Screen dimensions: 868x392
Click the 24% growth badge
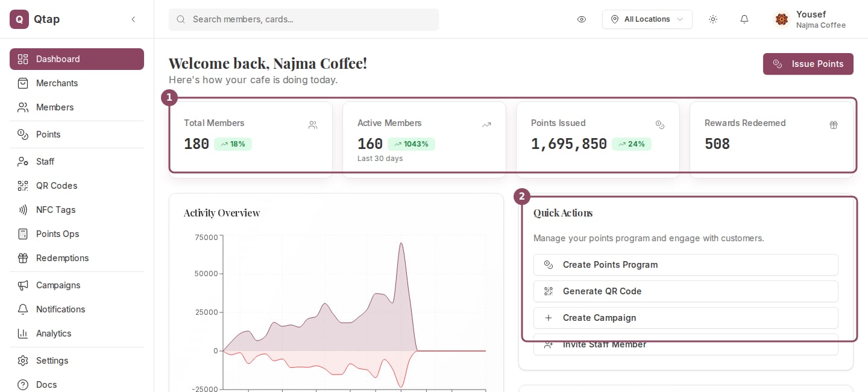point(632,144)
